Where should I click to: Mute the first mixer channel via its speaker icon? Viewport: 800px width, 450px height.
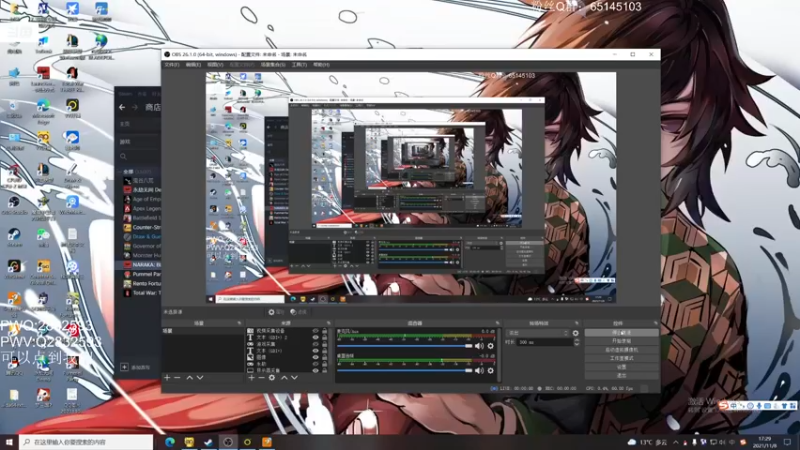coord(479,346)
